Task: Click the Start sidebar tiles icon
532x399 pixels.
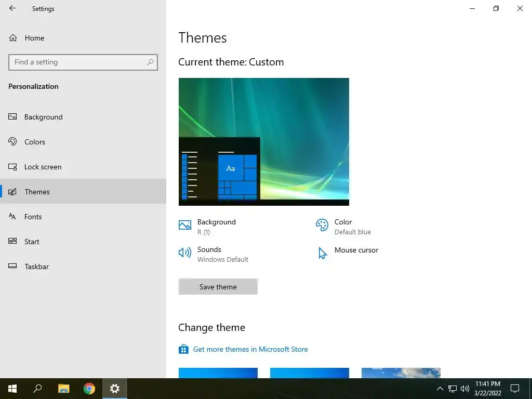Action: (x=12, y=241)
